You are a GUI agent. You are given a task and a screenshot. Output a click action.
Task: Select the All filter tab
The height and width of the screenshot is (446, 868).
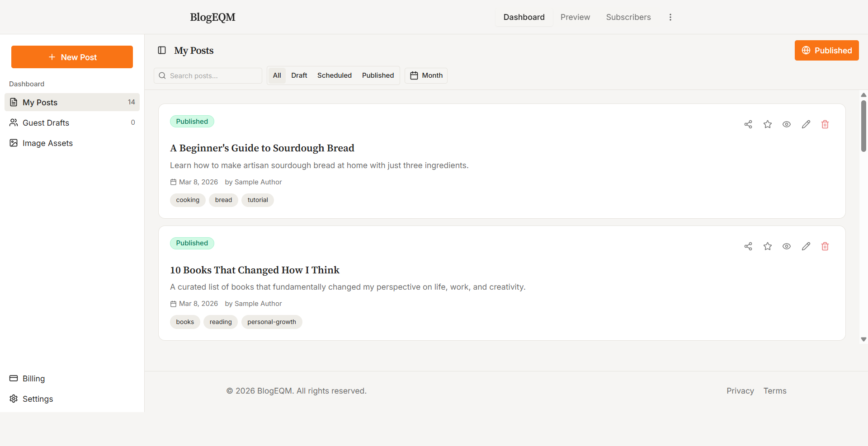tap(277, 75)
